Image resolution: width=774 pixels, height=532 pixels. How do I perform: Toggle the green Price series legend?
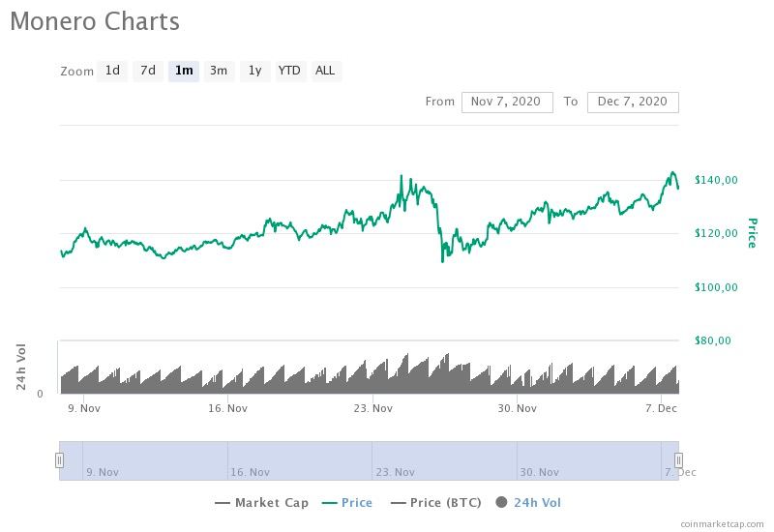click(x=356, y=503)
